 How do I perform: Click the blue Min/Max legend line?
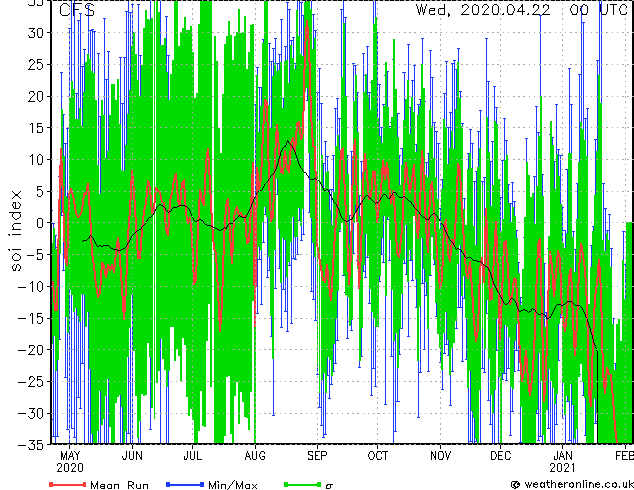185,484
